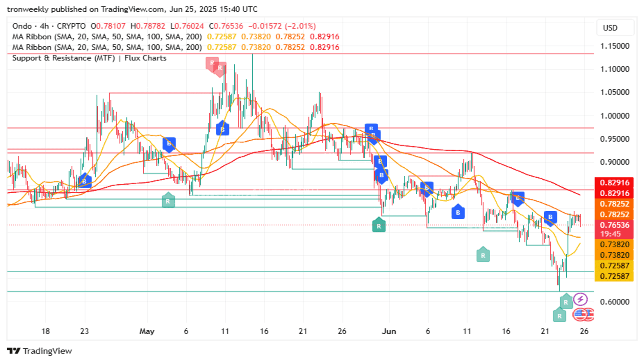Click the high value H0.78782
This screenshot has height=362, width=644.
click(x=148, y=26)
